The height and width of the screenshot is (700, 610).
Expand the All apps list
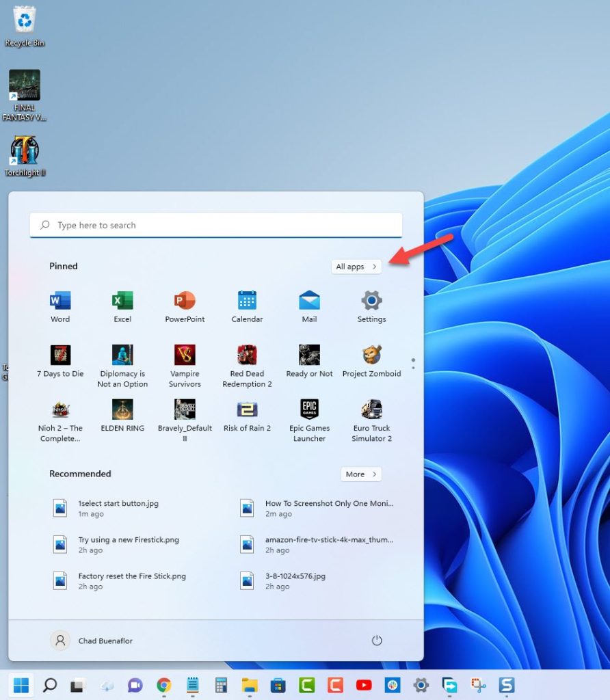356,267
